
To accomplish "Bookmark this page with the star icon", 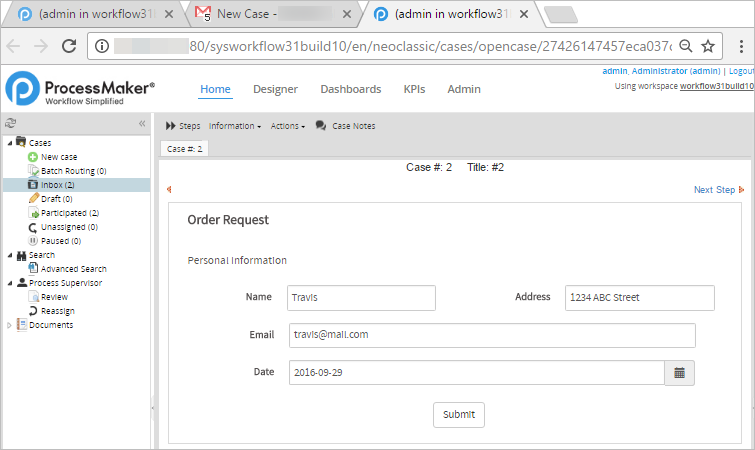I will [x=708, y=46].
